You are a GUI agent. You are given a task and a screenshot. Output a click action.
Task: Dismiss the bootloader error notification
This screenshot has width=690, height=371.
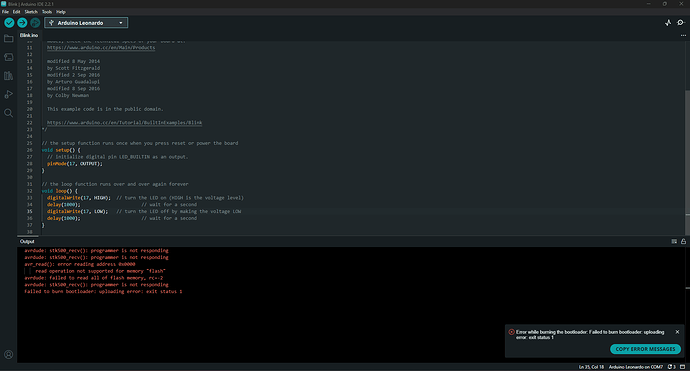[677, 332]
